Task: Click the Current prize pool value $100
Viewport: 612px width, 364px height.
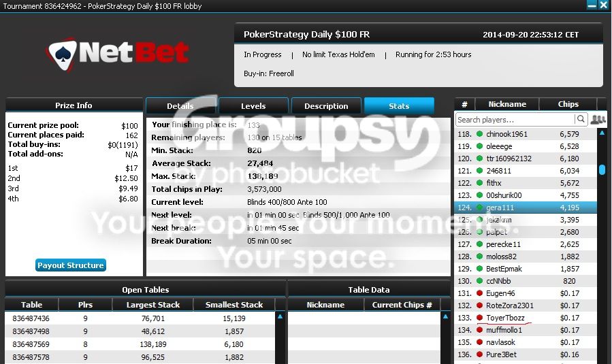Action: tap(129, 126)
